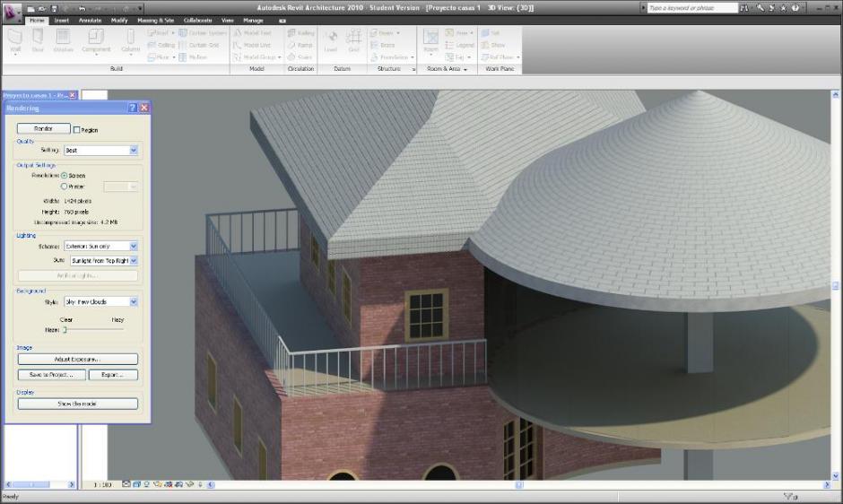Select the Screen resolution radio button
The image size is (843, 504).
(64, 175)
